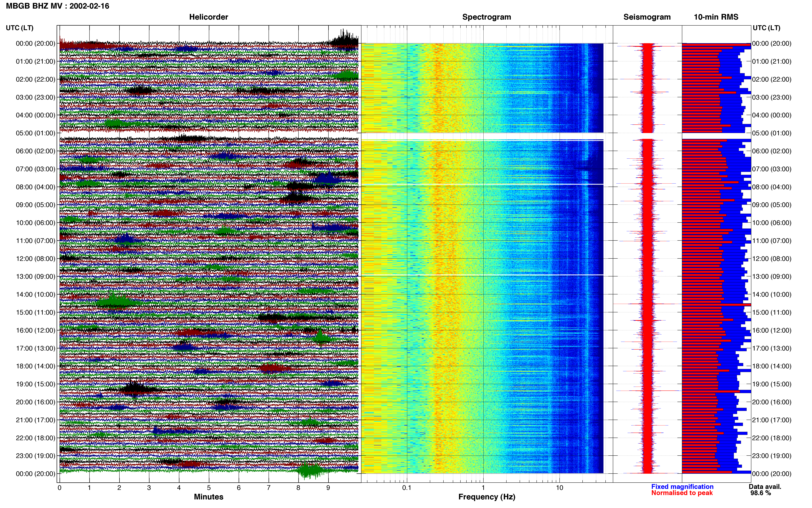Click 16:00 (12:00) on the right time axis
This screenshot has width=812, height=508.
tap(772, 330)
